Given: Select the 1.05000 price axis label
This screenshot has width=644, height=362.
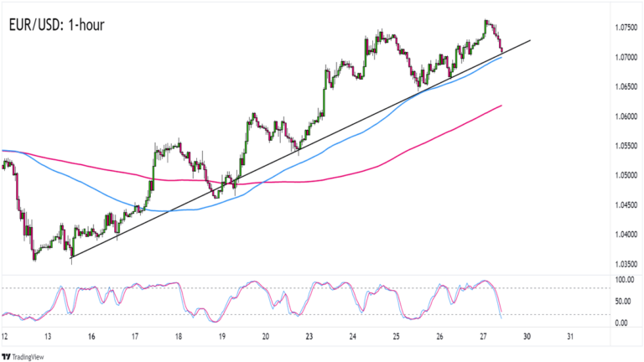Looking at the screenshot, I should (x=626, y=175).
